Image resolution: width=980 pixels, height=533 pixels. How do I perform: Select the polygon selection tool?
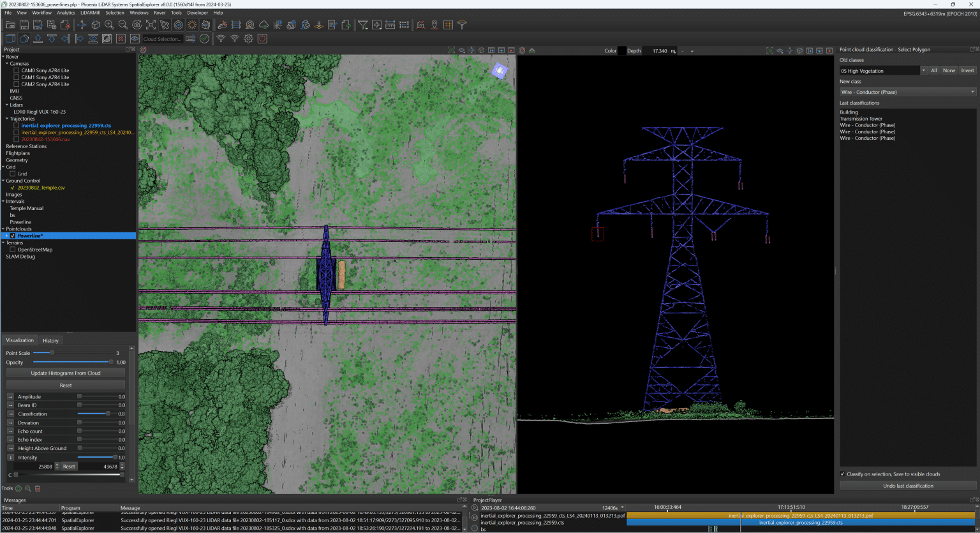pos(23,38)
